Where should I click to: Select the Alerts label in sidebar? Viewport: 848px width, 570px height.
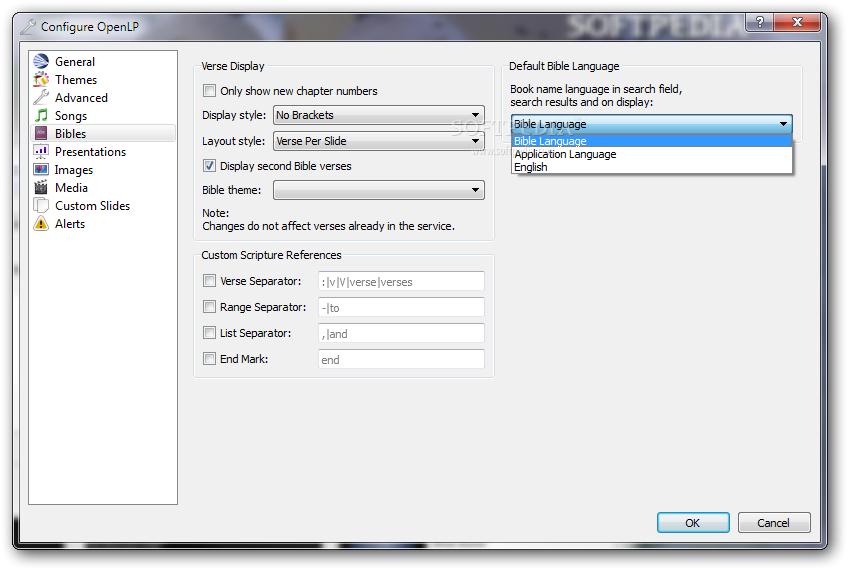70,223
